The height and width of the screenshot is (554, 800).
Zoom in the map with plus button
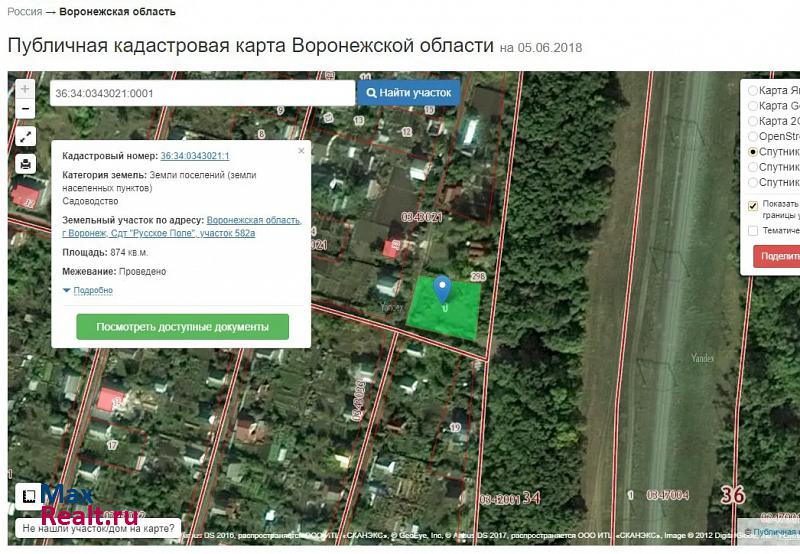pyautogui.click(x=25, y=89)
